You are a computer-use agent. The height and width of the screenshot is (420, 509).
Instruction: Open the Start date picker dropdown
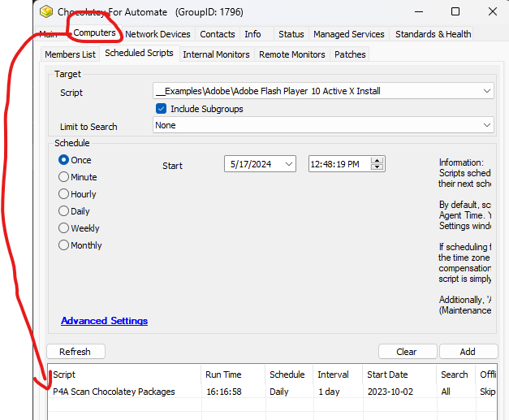288,164
